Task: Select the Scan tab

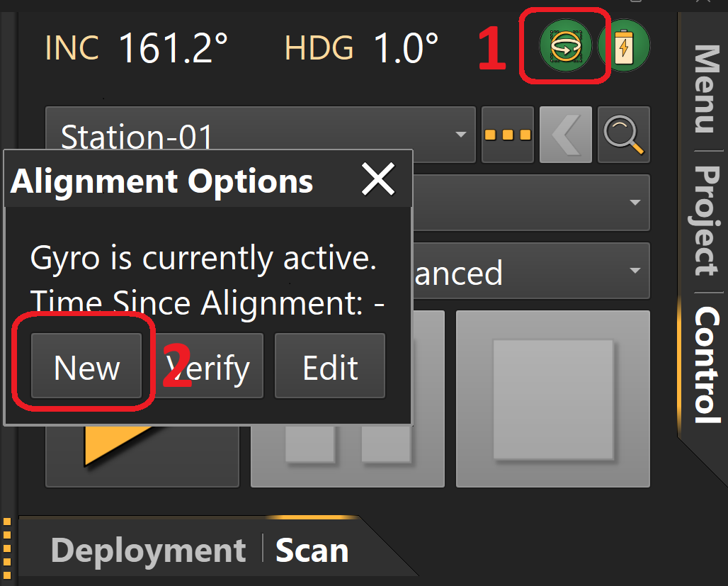Action: pos(312,549)
